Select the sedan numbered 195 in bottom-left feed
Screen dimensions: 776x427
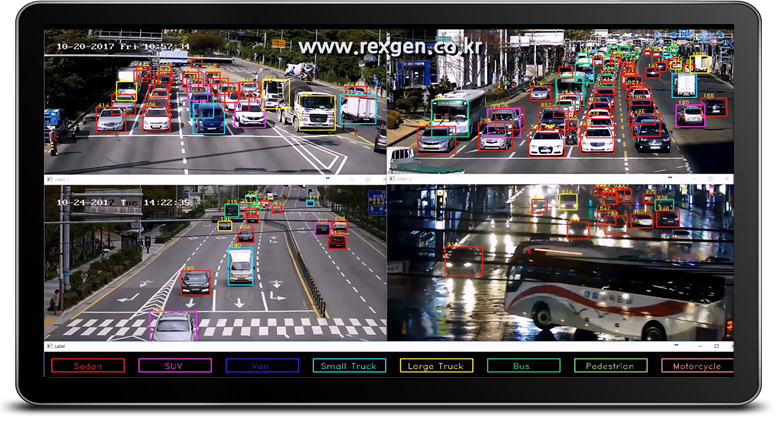click(x=195, y=282)
